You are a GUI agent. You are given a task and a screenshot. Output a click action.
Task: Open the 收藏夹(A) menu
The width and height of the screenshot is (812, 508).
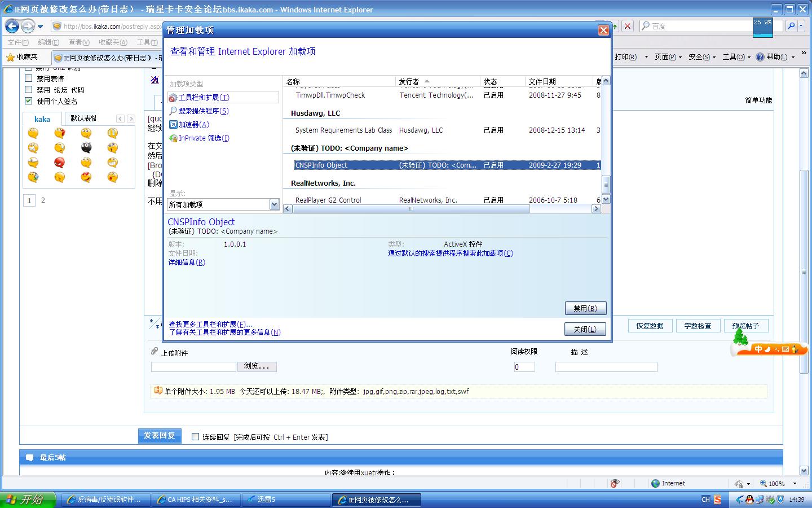coord(113,42)
